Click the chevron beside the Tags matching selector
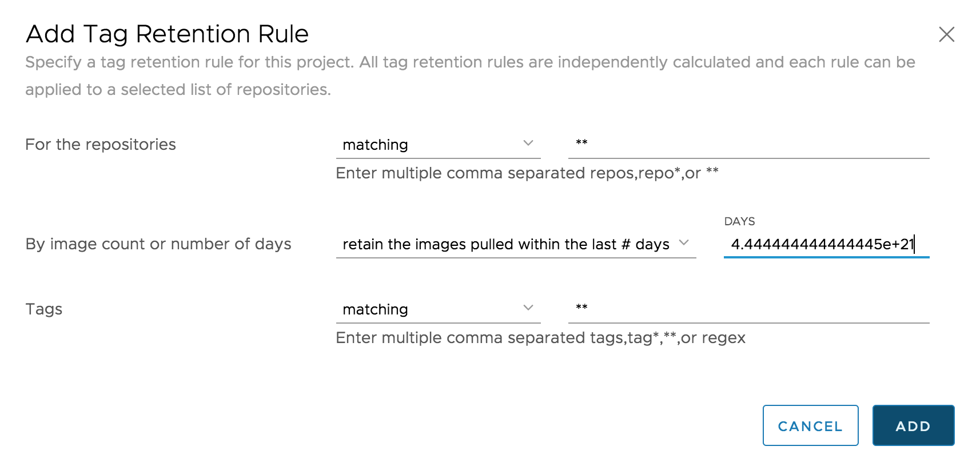 click(528, 308)
